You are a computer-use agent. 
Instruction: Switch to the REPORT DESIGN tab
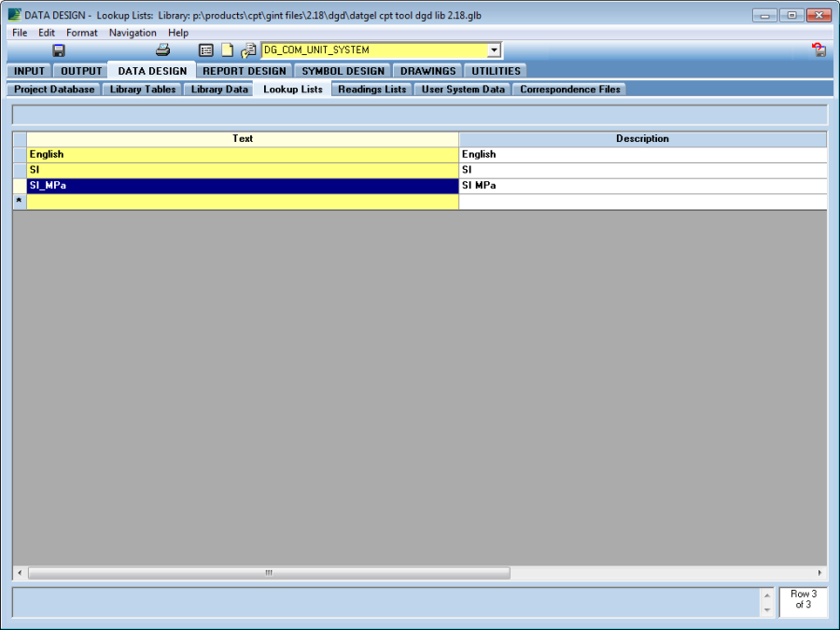point(245,71)
